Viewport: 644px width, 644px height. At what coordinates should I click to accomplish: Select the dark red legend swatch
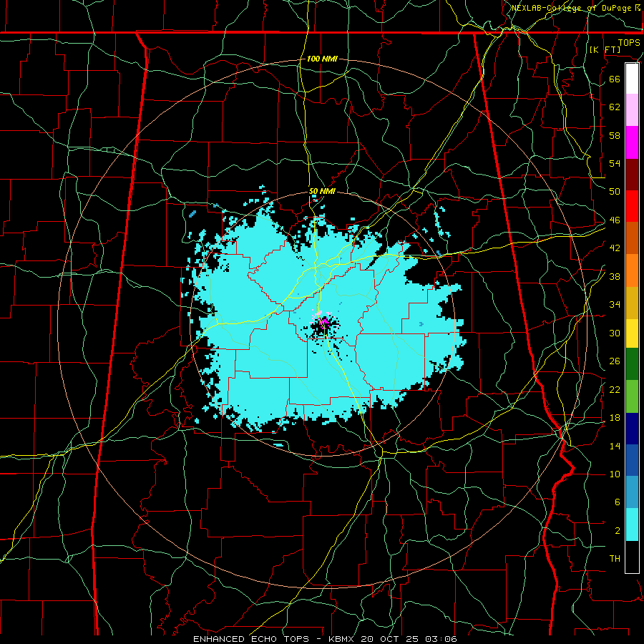click(x=632, y=175)
